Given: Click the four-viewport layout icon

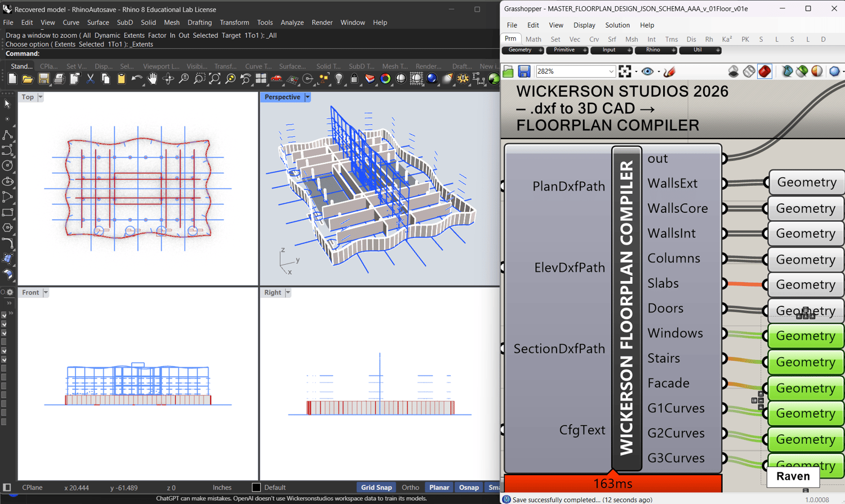Looking at the screenshot, I should pos(261,79).
